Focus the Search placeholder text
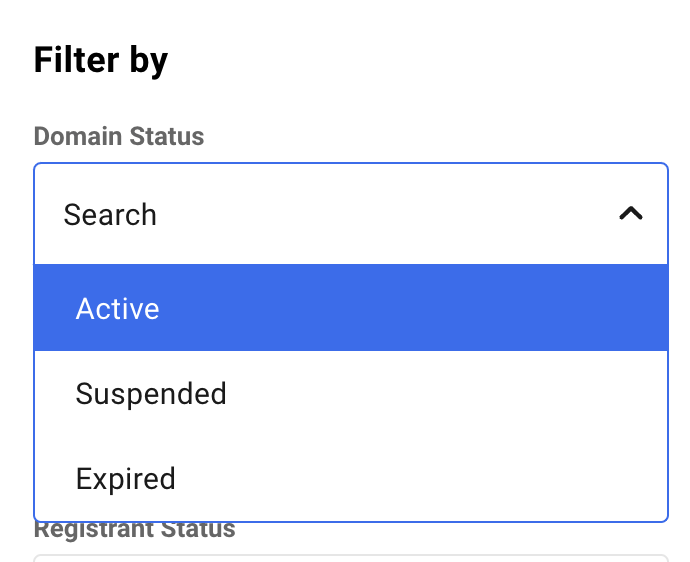 (x=110, y=214)
